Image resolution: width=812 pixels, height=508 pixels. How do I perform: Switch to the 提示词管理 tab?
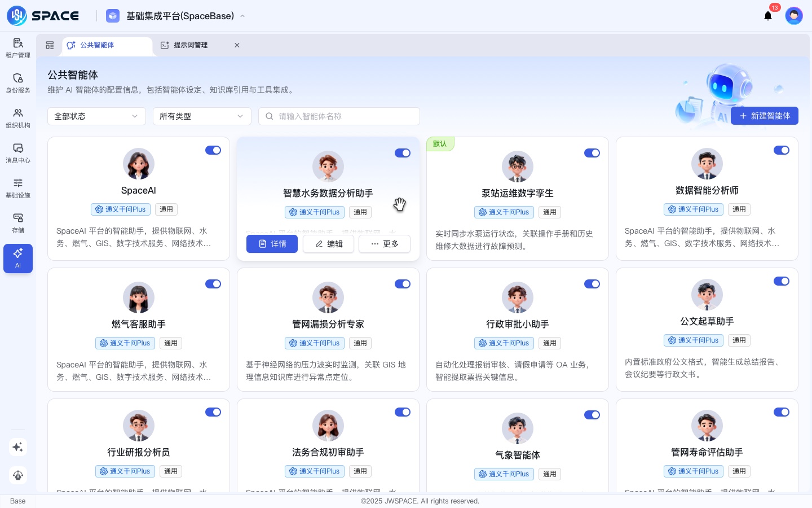tap(191, 45)
